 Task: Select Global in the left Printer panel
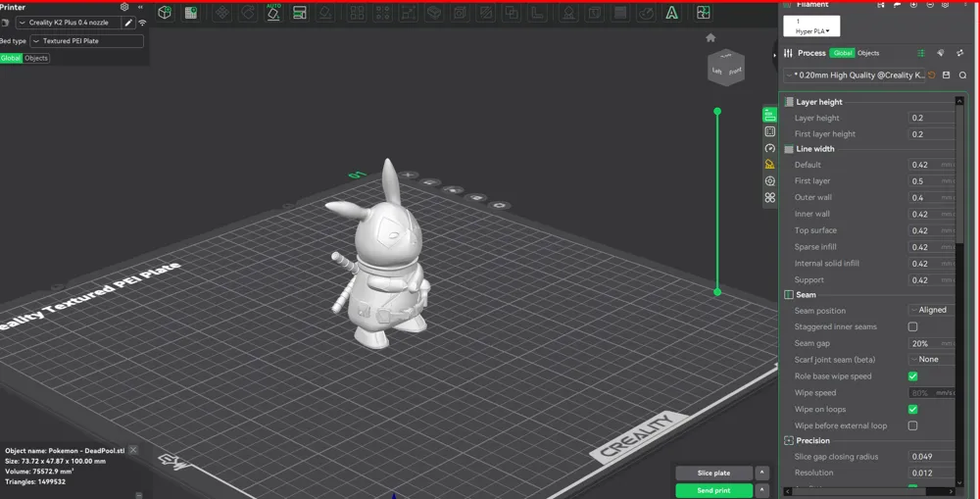(11, 58)
